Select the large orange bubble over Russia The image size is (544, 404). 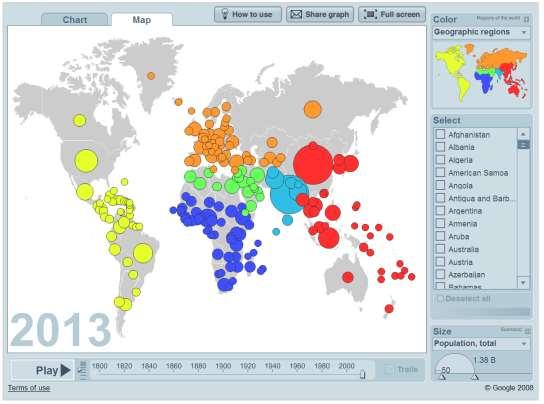313,109
